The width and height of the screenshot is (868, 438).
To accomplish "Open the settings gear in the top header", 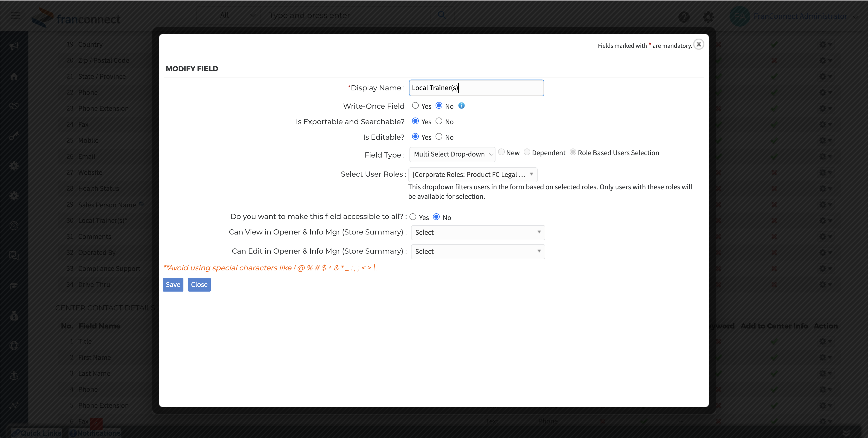I will (708, 17).
